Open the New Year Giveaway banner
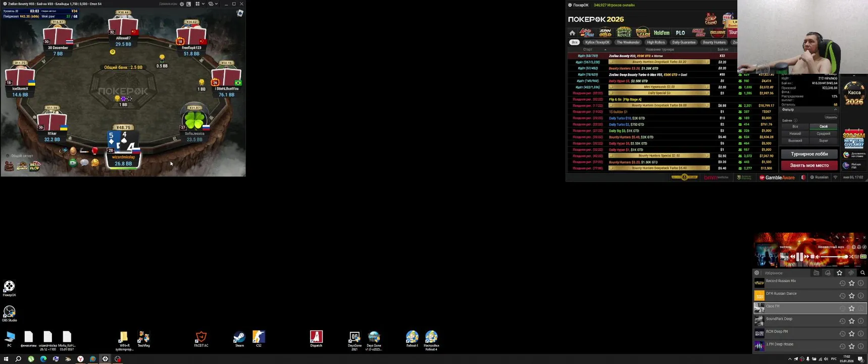The width and height of the screenshot is (868, 364). (x=854, y=139)
